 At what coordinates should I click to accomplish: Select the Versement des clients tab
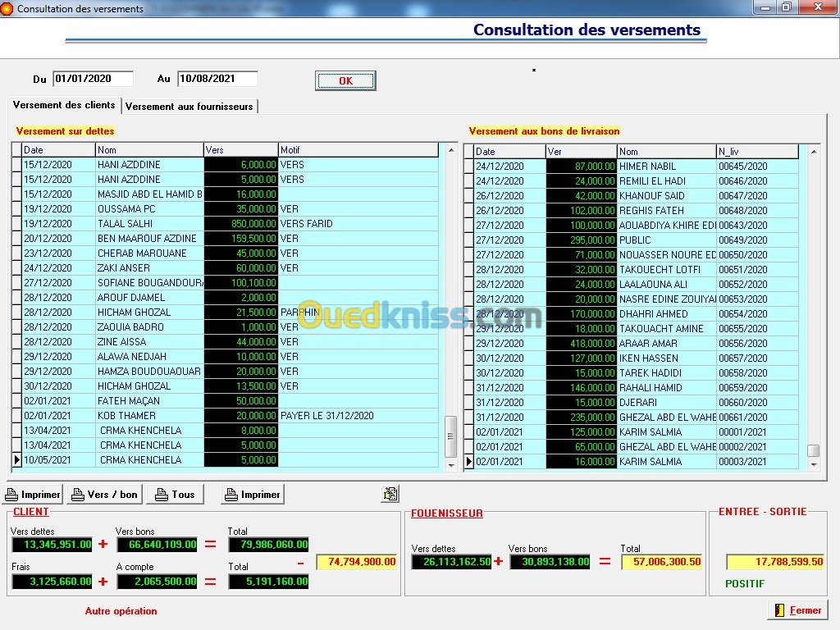(64, 106)
